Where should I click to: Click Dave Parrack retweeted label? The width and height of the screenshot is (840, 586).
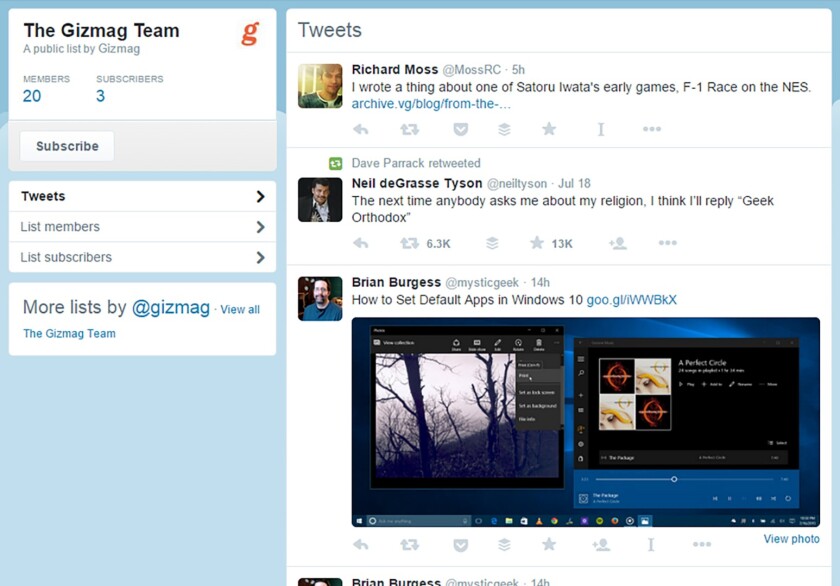(416, 163)
